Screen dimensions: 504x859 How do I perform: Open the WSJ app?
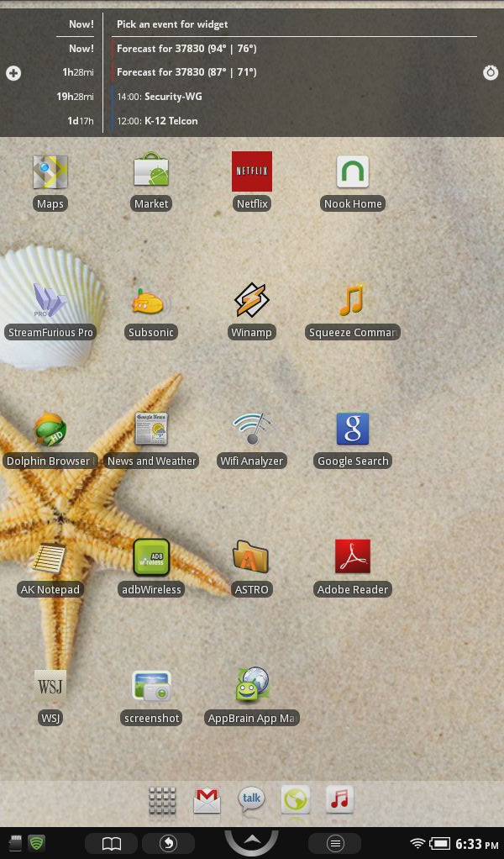(x=50, y=686)
